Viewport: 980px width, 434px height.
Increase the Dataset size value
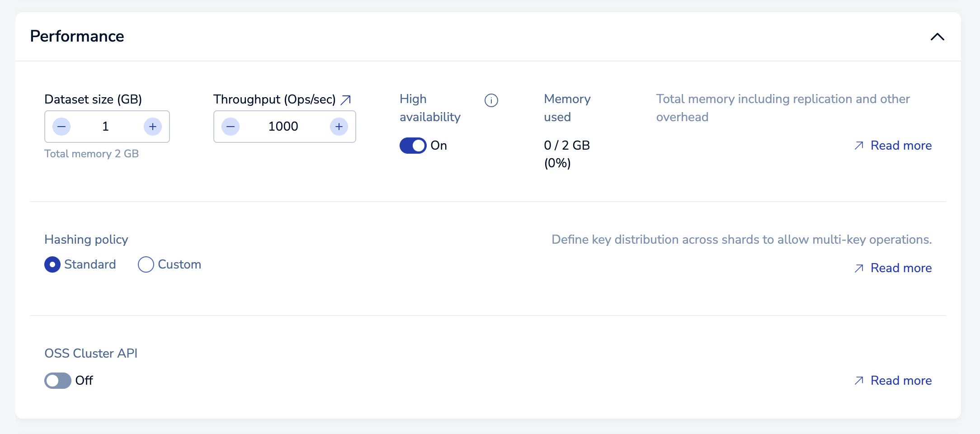pos(152,127)
